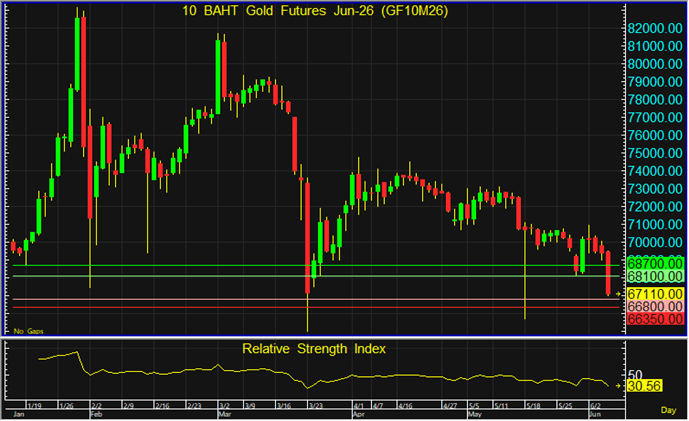The width and height of the screenshot is (689, 421).
Task: Click the 74000.00 price axis label
Action: (655, 171)
